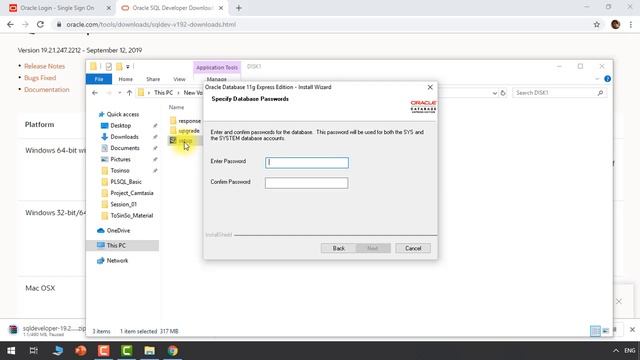Image resolution: width=640 pixels, height=360 pixels.
Task: Open the View ribbon tab
Action: 179,79
